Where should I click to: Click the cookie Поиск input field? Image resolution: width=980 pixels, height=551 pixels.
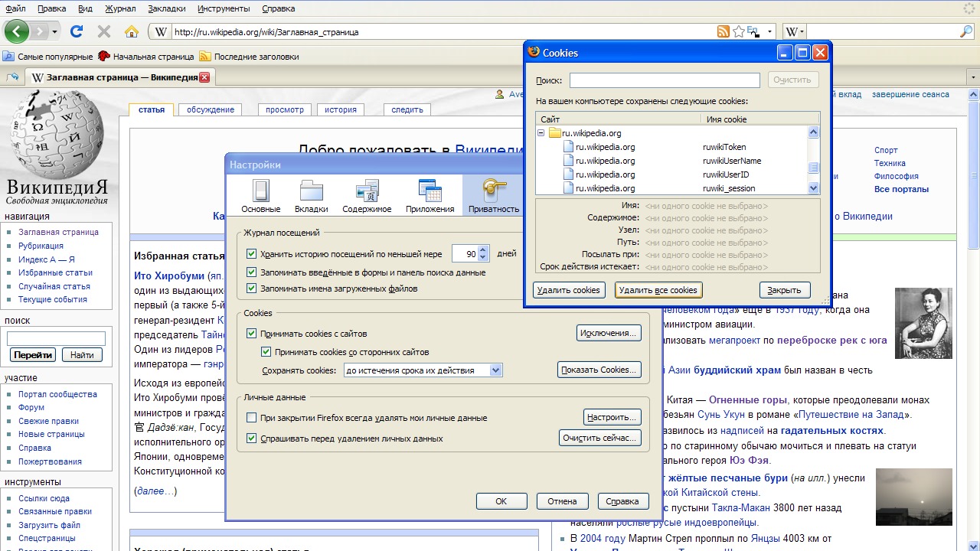[664, 80]
